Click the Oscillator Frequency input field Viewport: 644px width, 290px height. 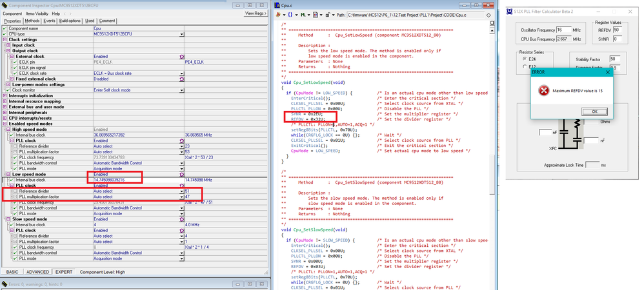tap(563, 30)
